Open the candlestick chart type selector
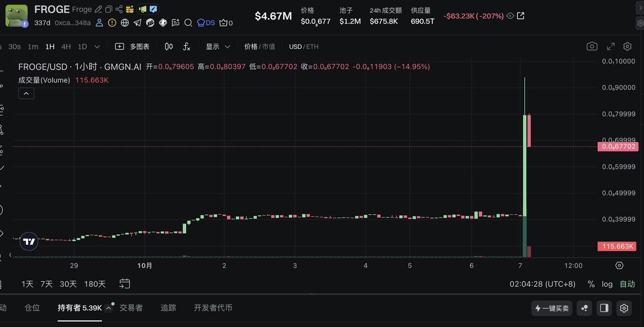Screen dimensions: 644x327 click(169, 46)
